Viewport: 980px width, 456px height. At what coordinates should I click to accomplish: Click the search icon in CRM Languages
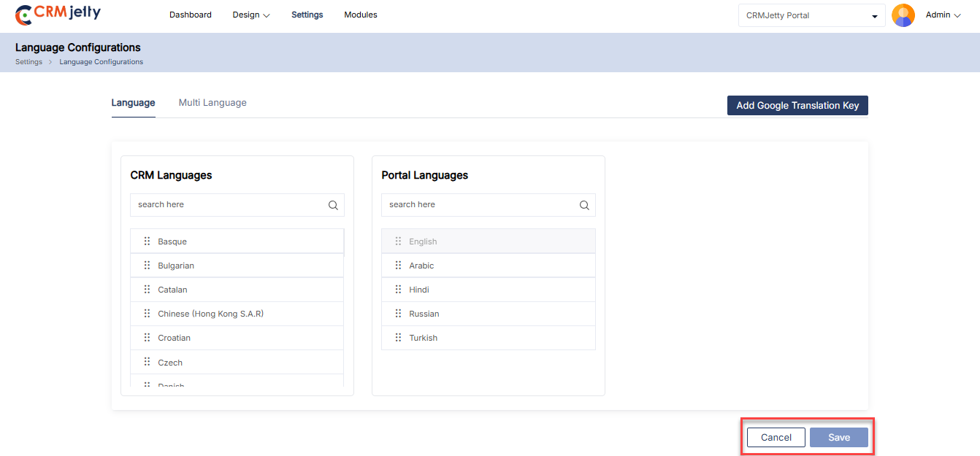pos(333,205)
